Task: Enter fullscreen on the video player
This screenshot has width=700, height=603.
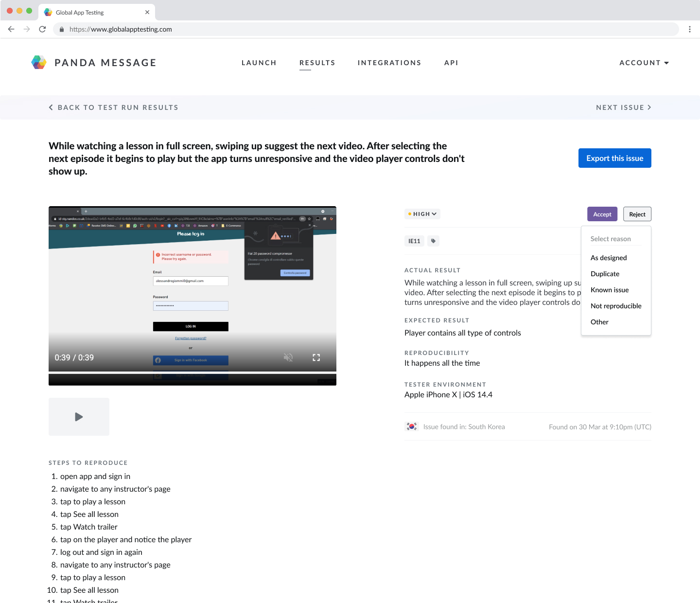Action: (316, 357)
